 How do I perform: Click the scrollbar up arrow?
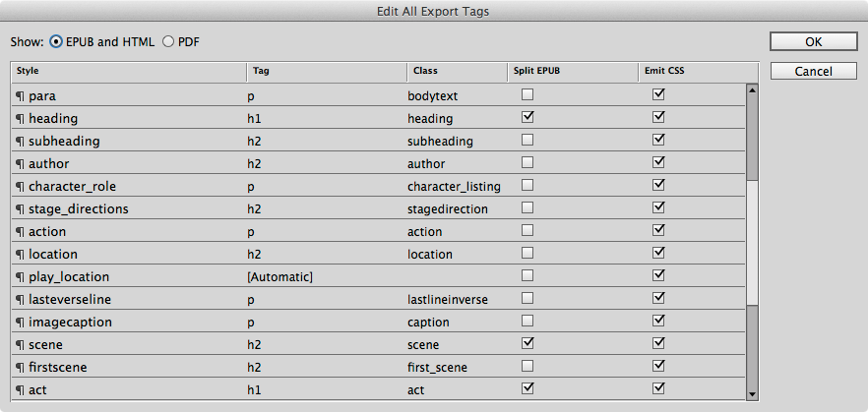pyautogui.click(x=752, y=89)
